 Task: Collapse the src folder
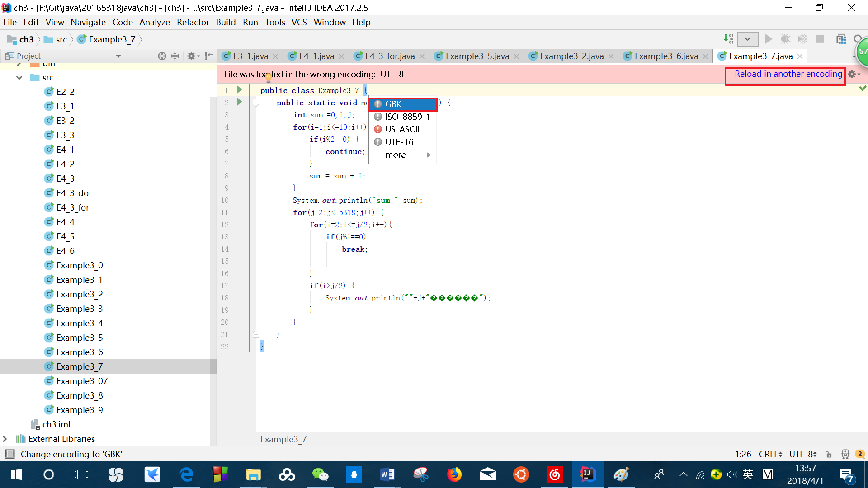19,78
